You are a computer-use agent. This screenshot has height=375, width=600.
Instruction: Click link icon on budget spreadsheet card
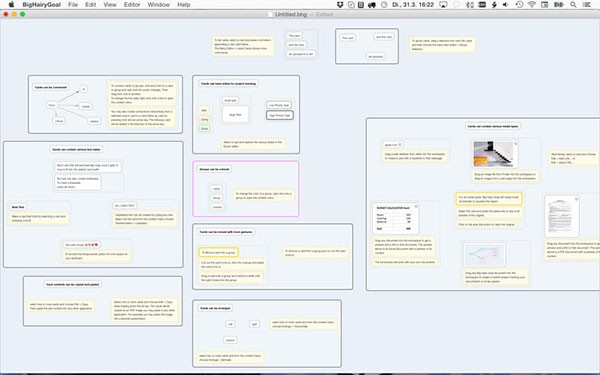(416, 206)
